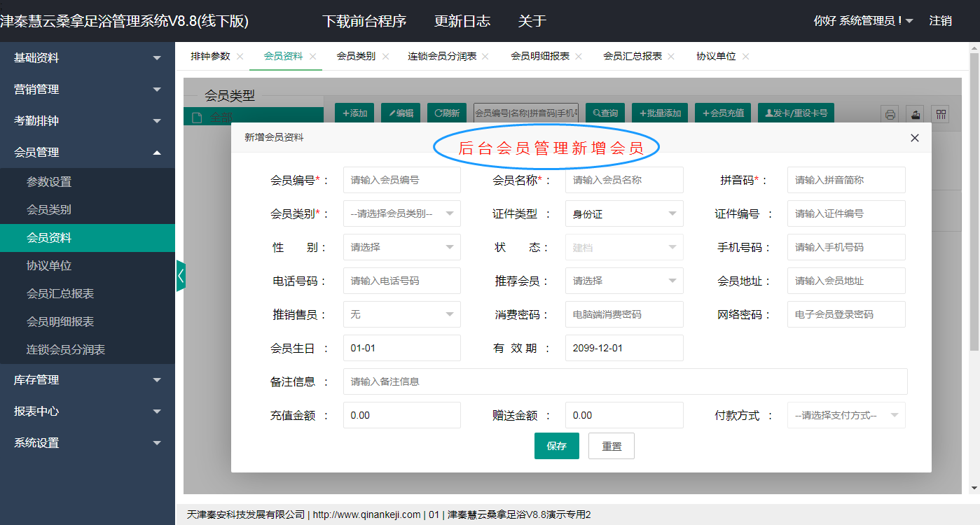The image size is (980, 525).
Task: Close the 协议单位 tab with its X
Action: 745,57
